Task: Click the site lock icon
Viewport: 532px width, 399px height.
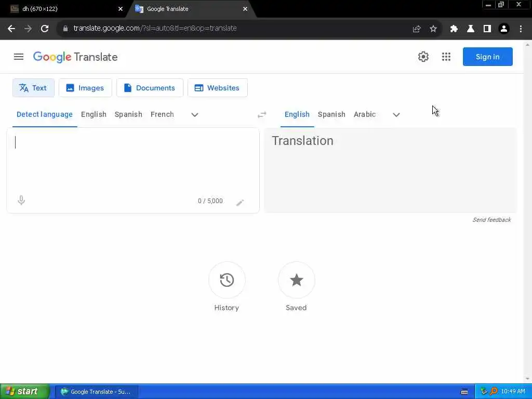Action: (65, 29)
